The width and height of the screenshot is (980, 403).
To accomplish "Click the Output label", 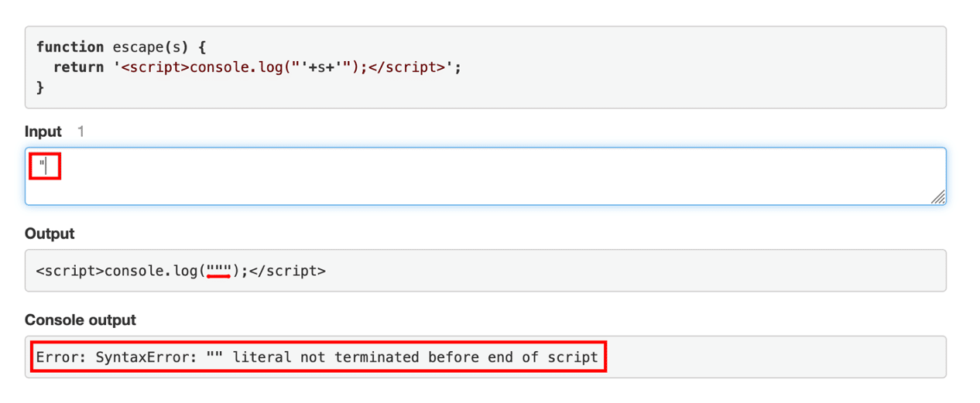I will click(x=50, y=234).
